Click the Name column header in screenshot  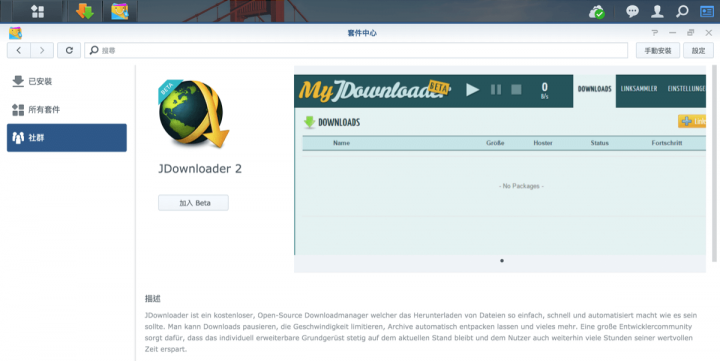pyautogui.click(x=341, y=143)
